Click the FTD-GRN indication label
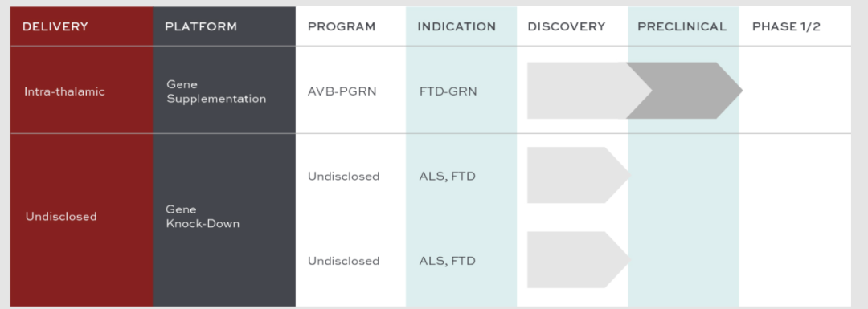868x309 pixels. tap(448, 91)
